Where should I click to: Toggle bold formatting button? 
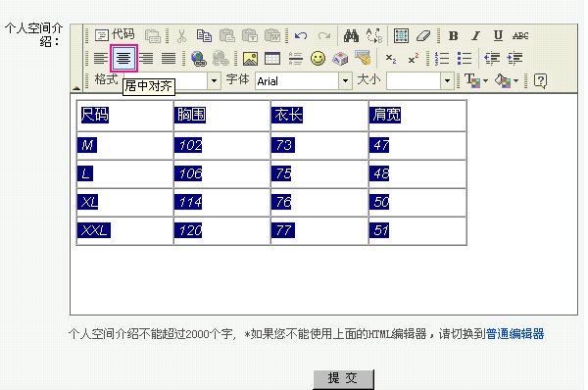(x=454, y=35)
